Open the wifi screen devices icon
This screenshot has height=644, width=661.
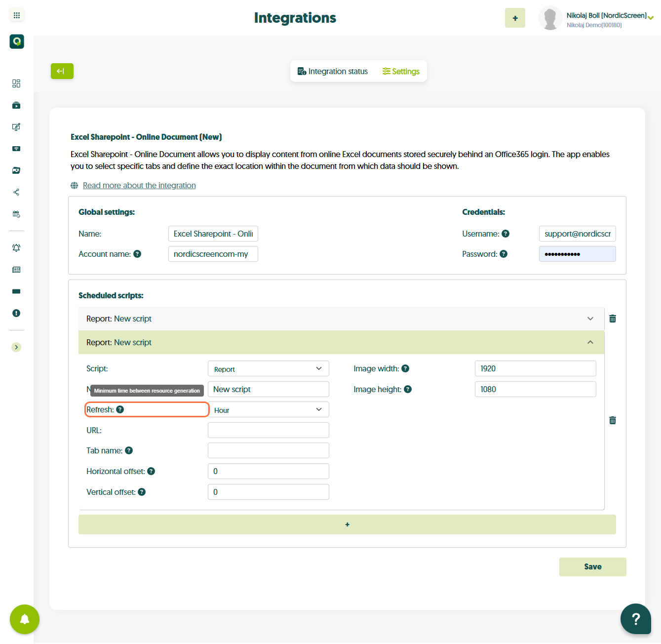(x=16, y=149)
